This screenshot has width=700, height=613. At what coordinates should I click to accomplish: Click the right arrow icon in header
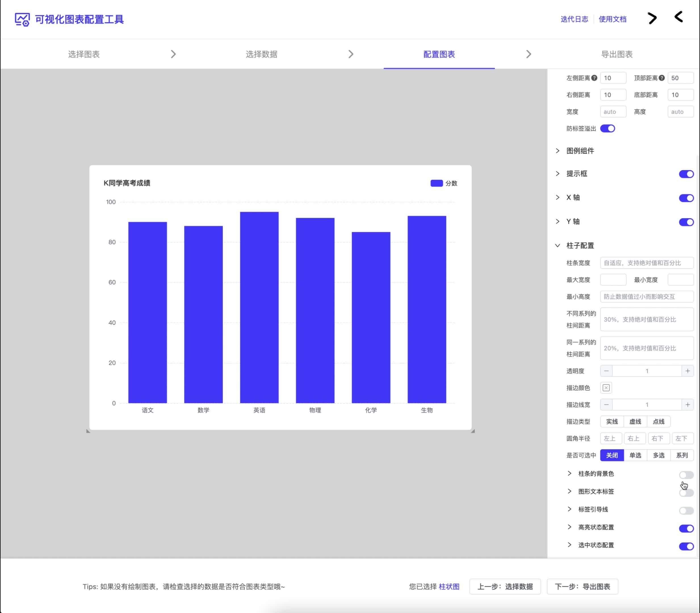pyautogui.click(x=652, y=18)
